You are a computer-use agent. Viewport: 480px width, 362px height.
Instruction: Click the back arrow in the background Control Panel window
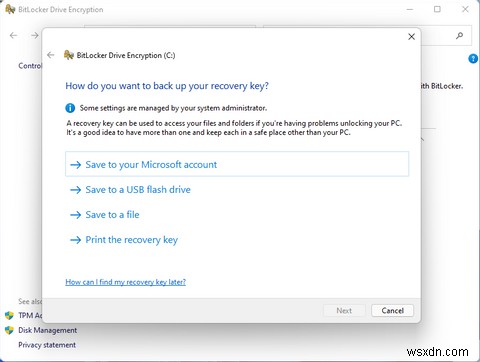[x=13, y=35]
